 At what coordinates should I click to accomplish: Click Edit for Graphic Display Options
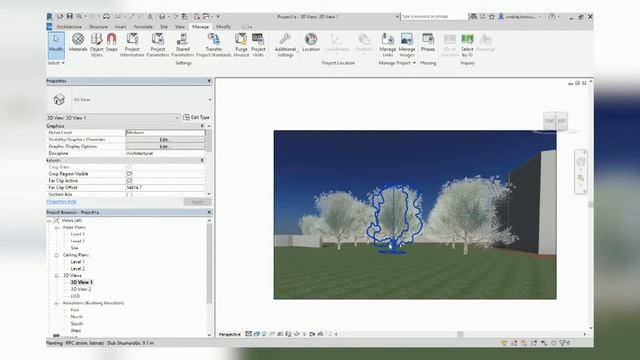[164, 146]
